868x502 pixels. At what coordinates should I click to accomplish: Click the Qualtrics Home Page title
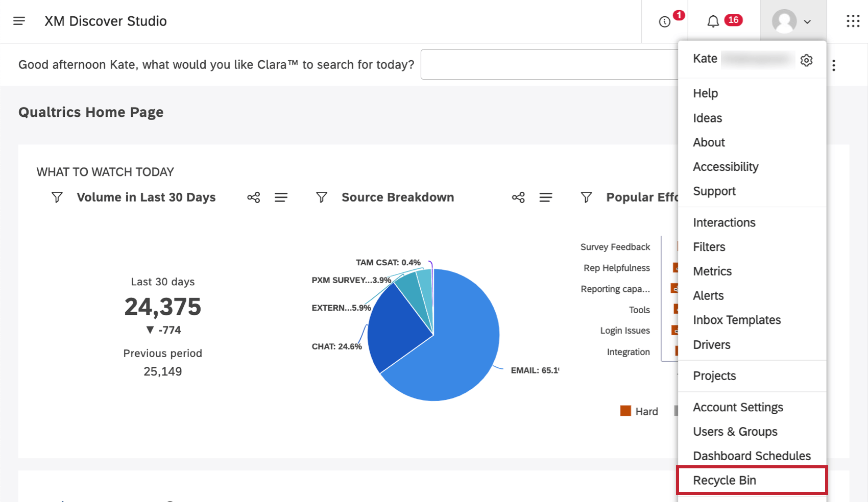91,112
